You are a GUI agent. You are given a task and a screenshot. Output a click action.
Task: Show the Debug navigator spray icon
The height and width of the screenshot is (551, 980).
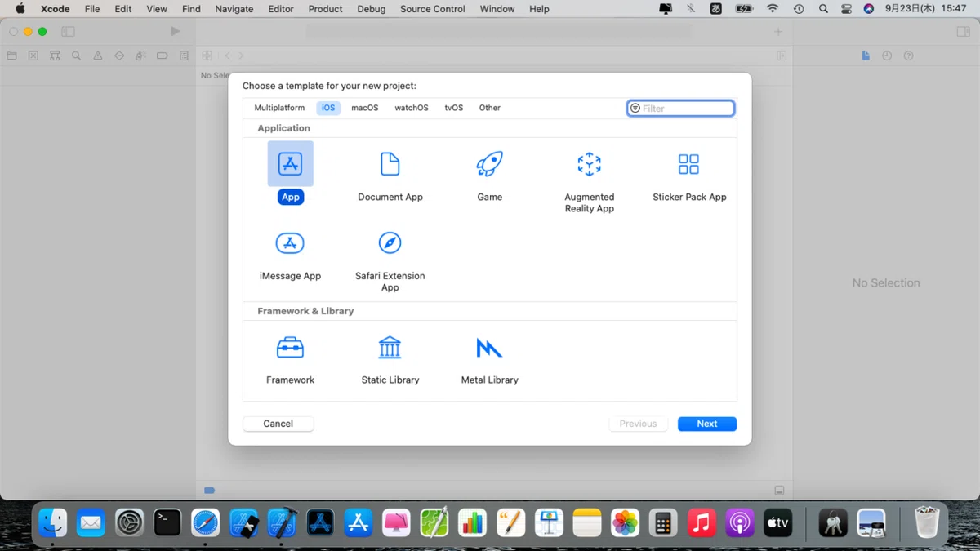click(x=140, y=56)
